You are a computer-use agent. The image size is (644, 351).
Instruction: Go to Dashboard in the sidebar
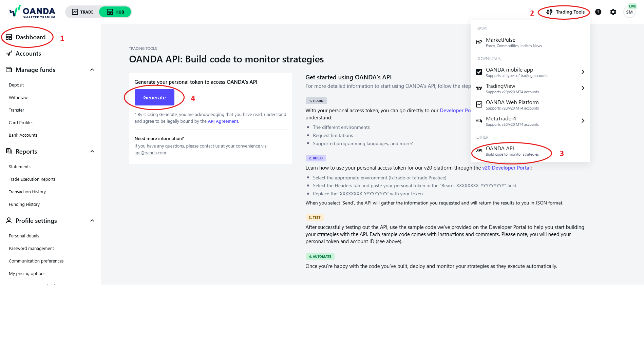coord(30,37)
